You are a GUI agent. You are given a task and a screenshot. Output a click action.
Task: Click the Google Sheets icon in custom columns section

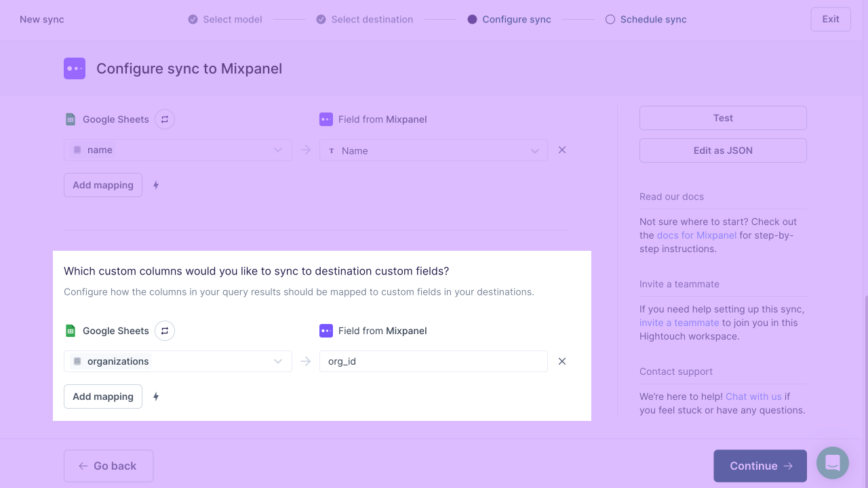point(71,331)
